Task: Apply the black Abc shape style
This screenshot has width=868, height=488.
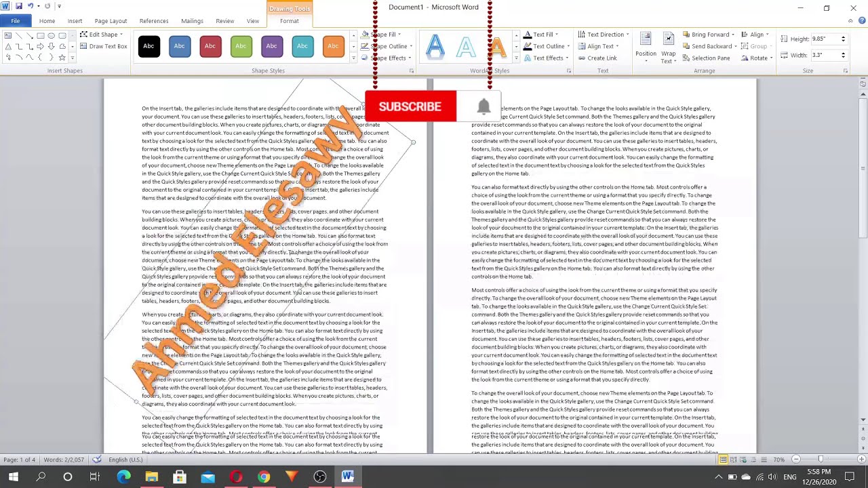Action: [x=149, y=46]
